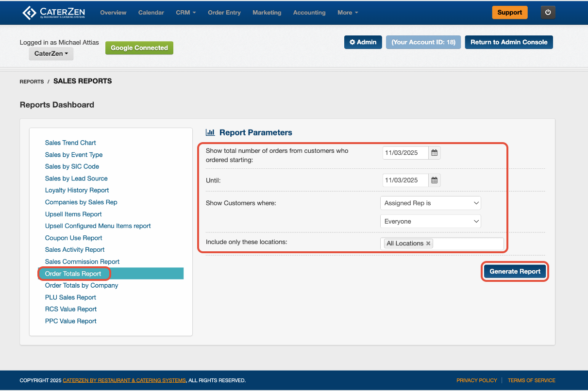Image resolution: width=588 pixels, height=391 pixels.
Task: Open the Assigned Rep is dropdown
Action: pos(430,203)
